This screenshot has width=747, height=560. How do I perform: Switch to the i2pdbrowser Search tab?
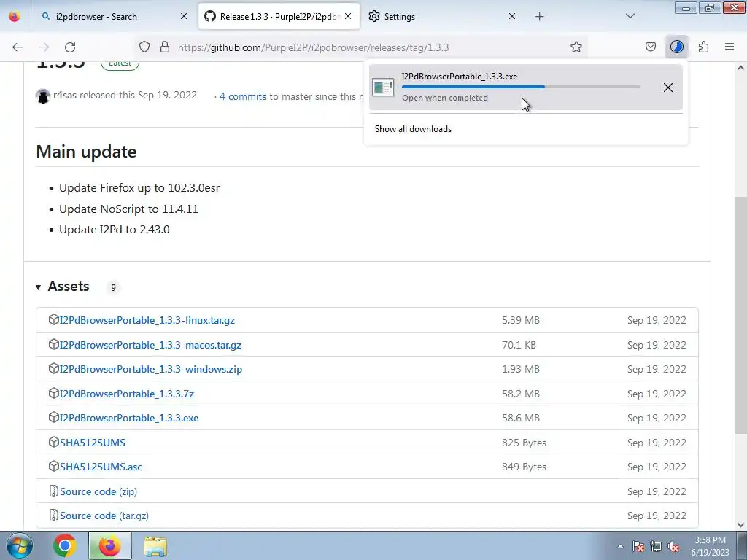114,17
